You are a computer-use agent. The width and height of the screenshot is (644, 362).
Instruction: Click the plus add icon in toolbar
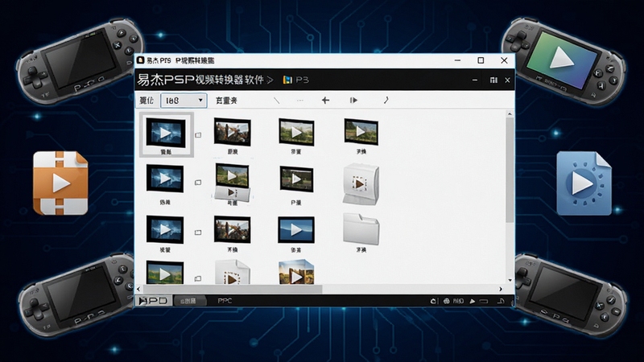[x=325, y=100]
